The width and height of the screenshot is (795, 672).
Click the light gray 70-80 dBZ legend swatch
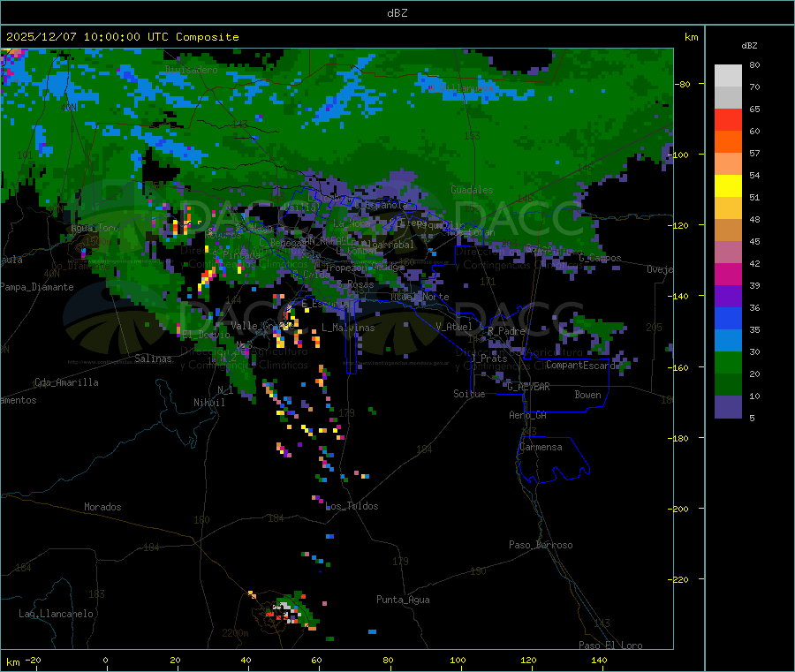coord(728,76)
